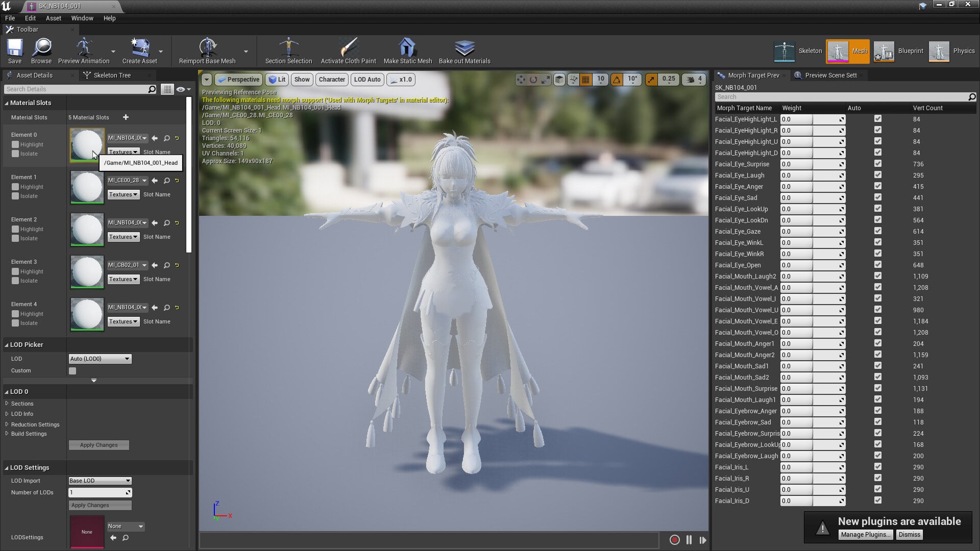This screenshot has height=551, width=980.
Task: Click Make Static Mesh icon
Action: [x=407, y=48]
